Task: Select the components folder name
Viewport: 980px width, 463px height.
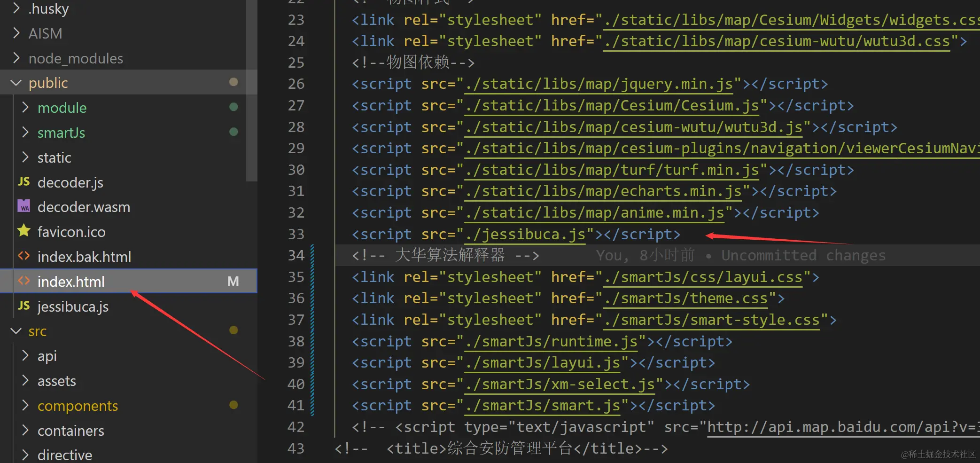Action: (x=78, y=406)
